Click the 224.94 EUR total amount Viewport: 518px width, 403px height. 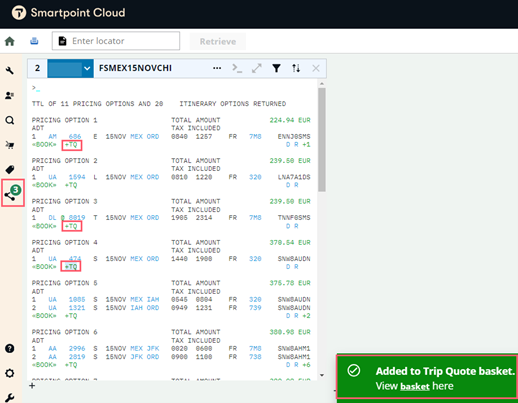pyautogui.click(x=290, y=120)
